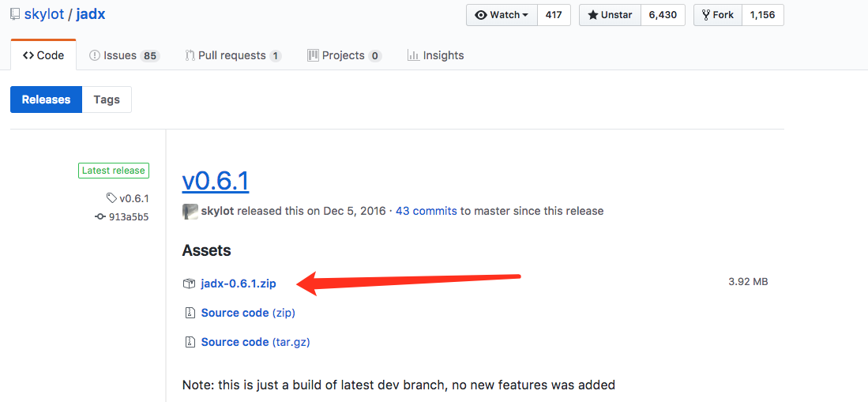Click the repository book icon beside skylot
Image resolution: width=868 pixels, height=402 pixels.
[15, 14]
